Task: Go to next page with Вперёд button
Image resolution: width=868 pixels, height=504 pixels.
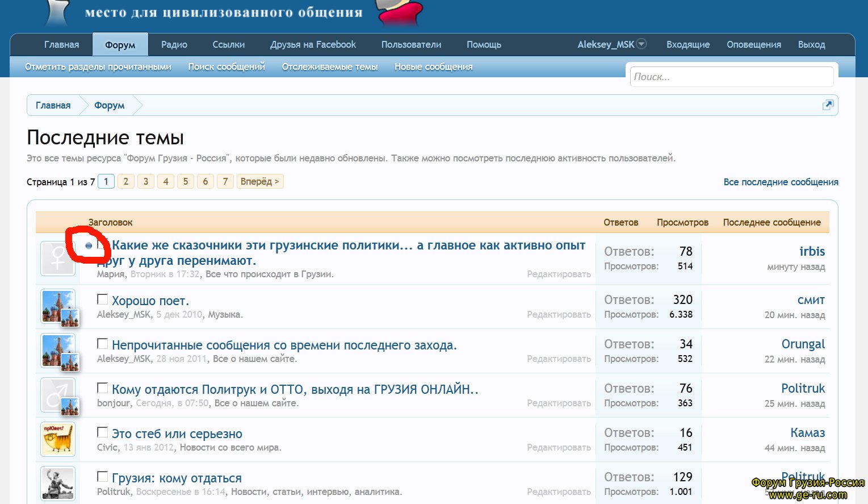Action: (259, 182)
